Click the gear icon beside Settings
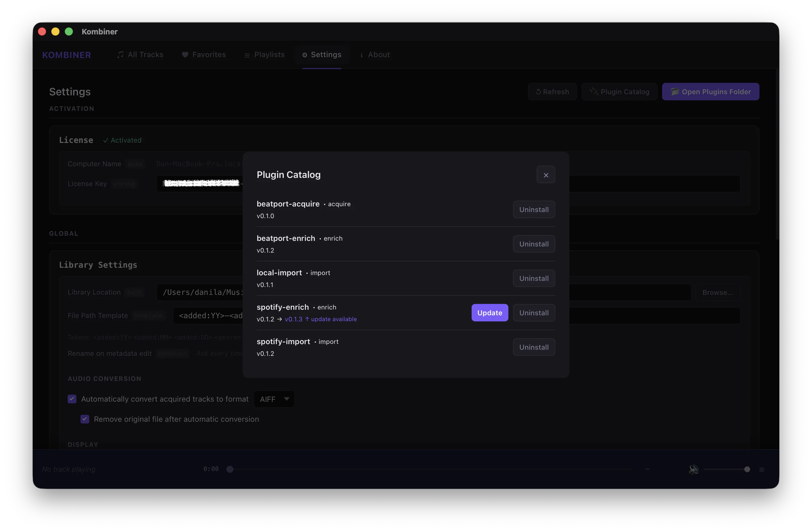This screenshot has height=532, width=812. tap(304, 55)
